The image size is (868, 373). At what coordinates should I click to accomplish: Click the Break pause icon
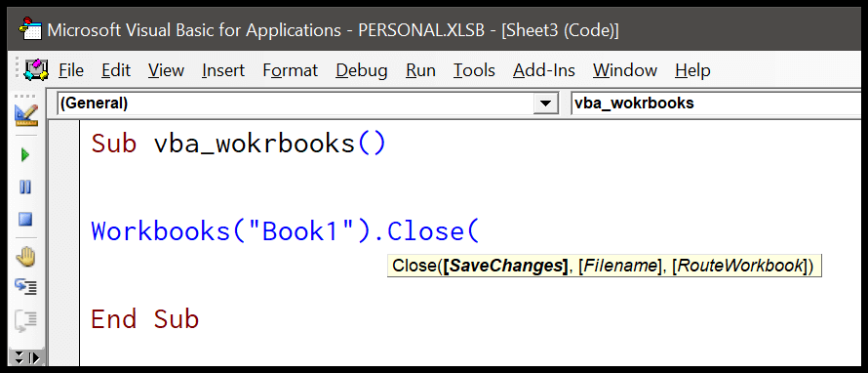pos(25,187)
